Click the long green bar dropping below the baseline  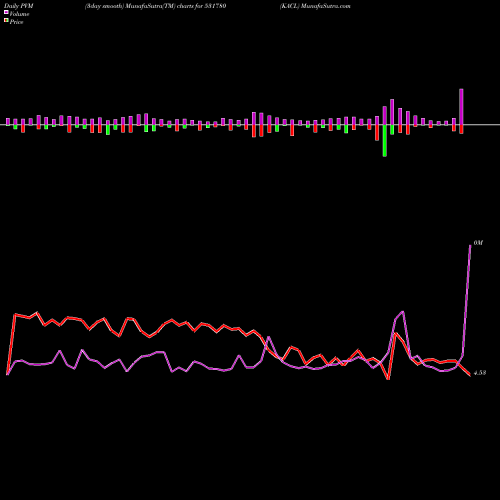click(x=385, y=141)
